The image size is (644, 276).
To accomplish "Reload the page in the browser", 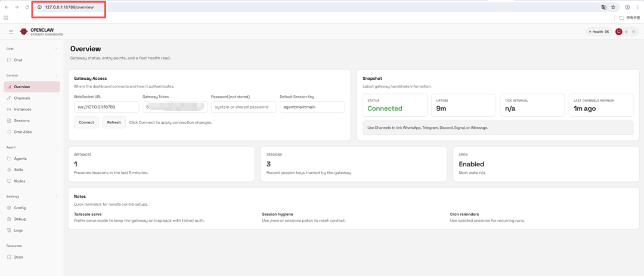I will click(x=27, y=7).
